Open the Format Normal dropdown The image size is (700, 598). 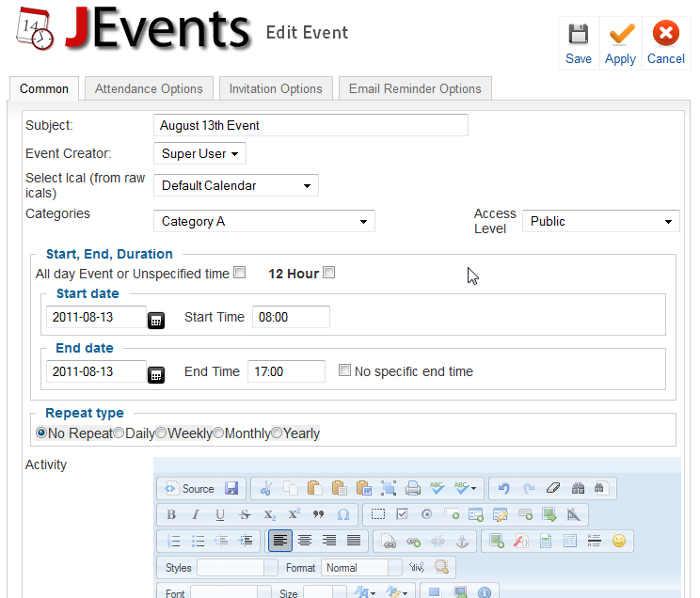(361, 568)
